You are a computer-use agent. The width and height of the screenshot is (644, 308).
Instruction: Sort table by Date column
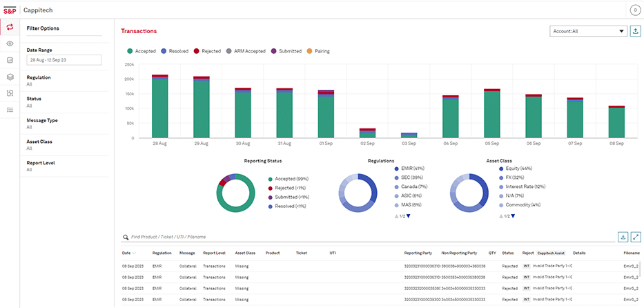(128, 253)
